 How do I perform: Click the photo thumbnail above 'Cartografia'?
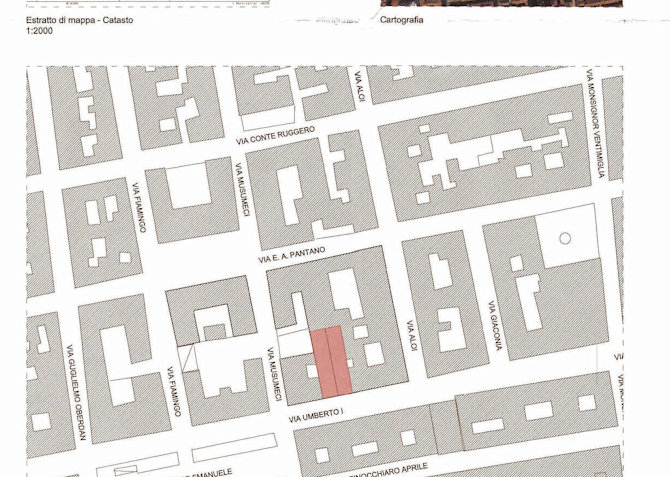[x=500, y=3]
